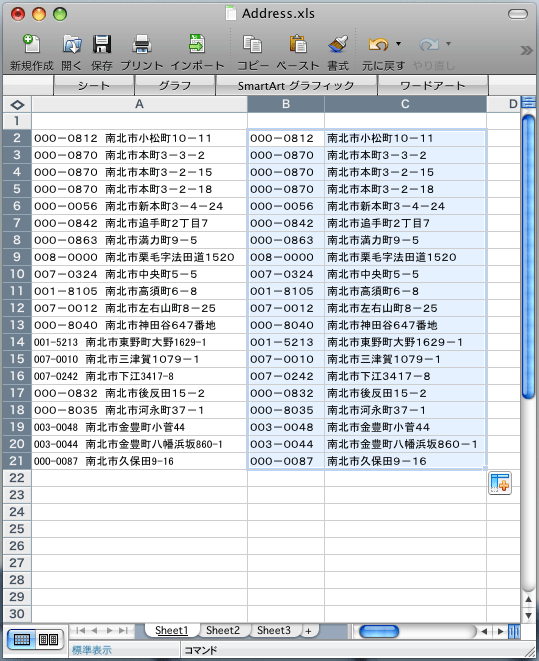Screen dimensions: 539x661
Task: Click the scroll right arrow button
Action: click(x=500, y=631)
